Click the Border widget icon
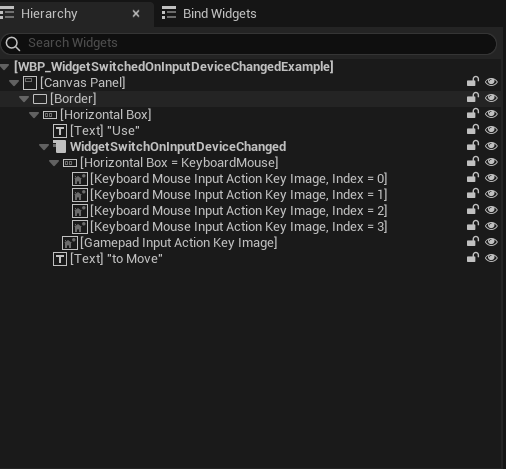 coord(40,99)
